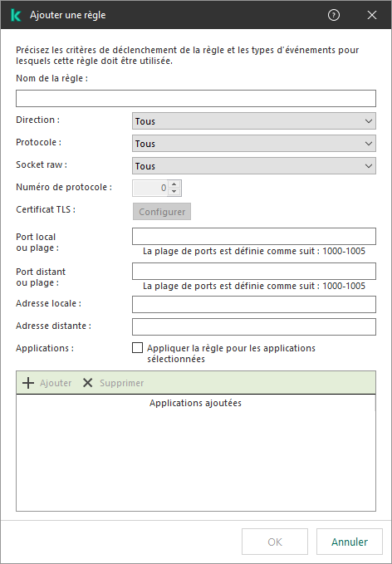Open the Socket raw dropdown
The height and width of the screenshot is (564, 392).
click(254, 166)
